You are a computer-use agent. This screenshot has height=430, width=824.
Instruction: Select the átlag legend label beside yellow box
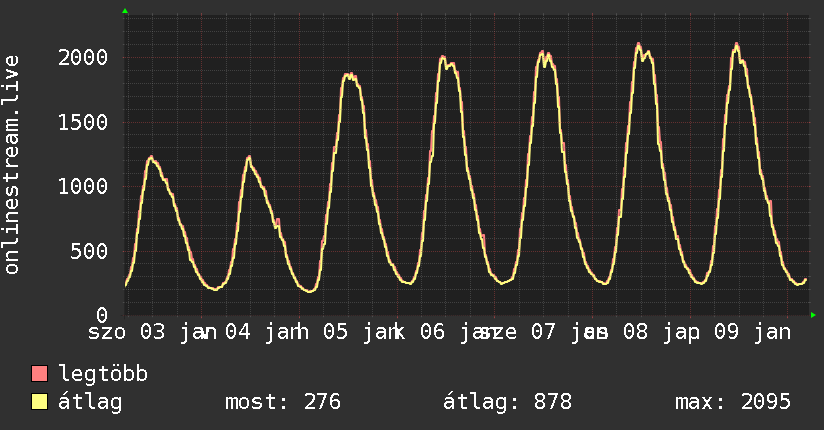pos(90,402)
